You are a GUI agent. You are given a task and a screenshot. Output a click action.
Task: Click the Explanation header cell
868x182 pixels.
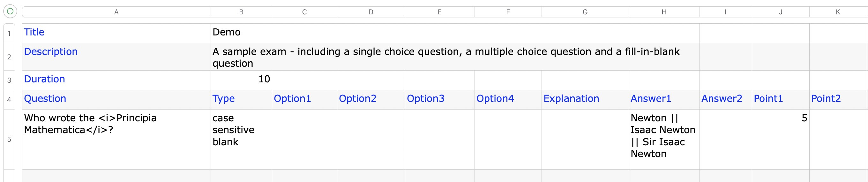point(585,99)
